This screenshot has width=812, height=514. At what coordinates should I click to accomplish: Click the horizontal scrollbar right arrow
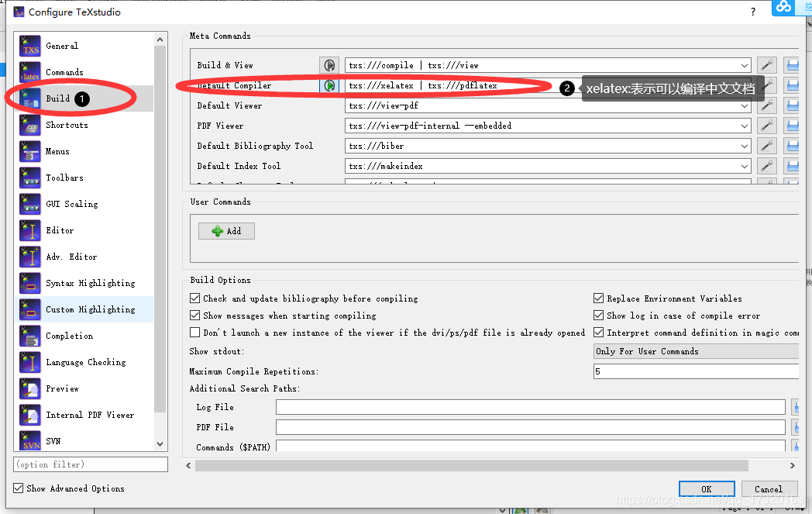pyautogui.click(x=793, y=465)
